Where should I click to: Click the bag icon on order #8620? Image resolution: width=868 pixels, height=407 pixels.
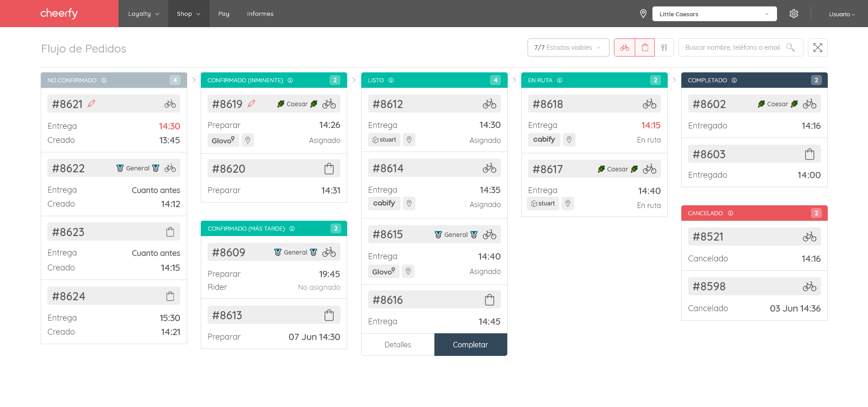pos(329,169)
